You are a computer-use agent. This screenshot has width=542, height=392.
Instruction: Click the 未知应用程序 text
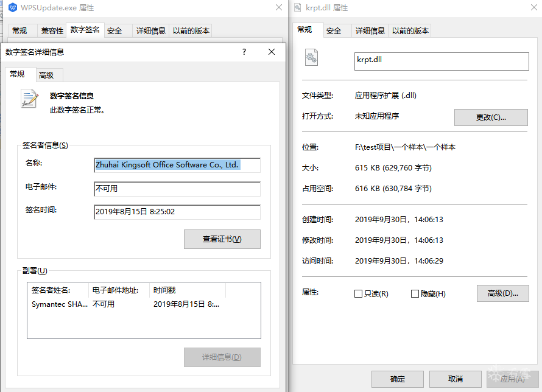tap(377, 116)
